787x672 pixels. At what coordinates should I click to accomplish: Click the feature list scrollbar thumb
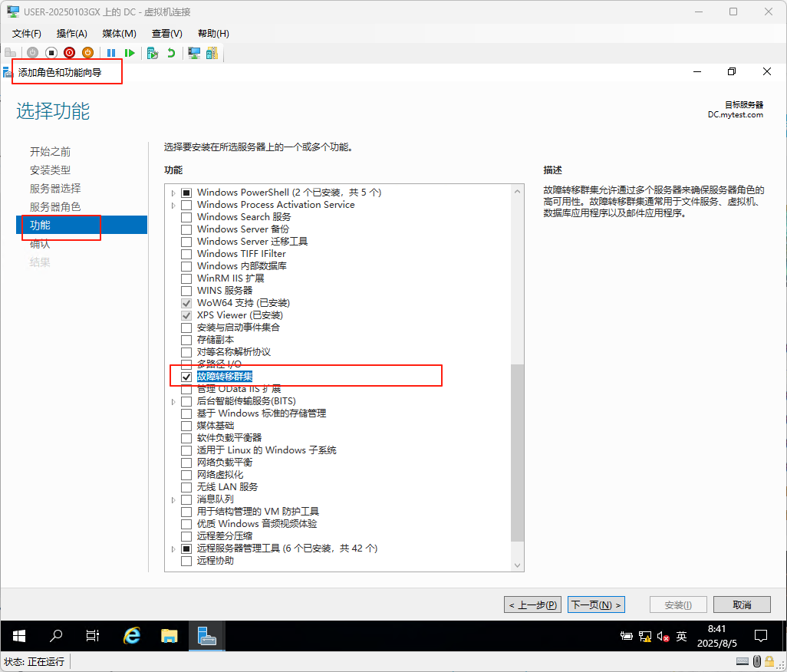coord(518,453)
